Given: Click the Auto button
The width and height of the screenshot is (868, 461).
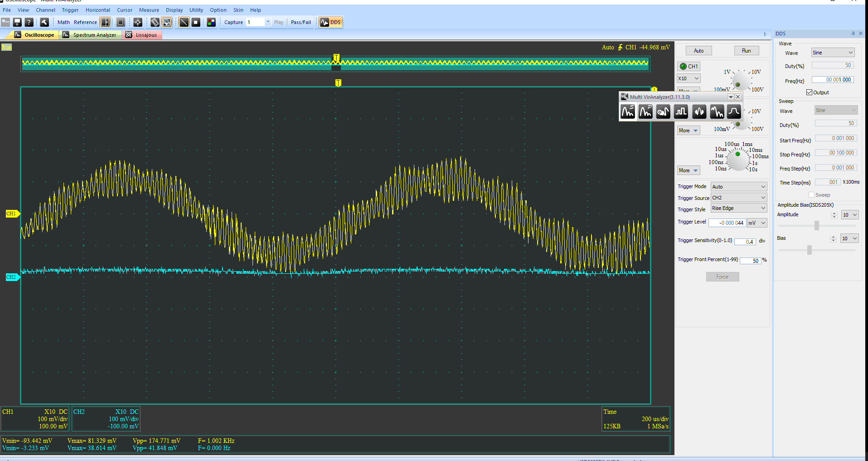Looking at the screenshot, I should tap(699, 51).
